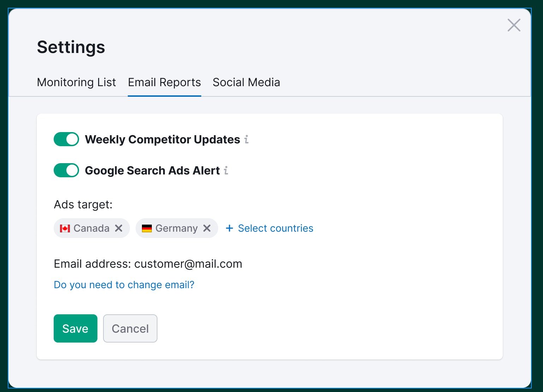Remove Germany from ads targets
The height and width of the screenshot is (392, 543).
[x=207, y=228]
